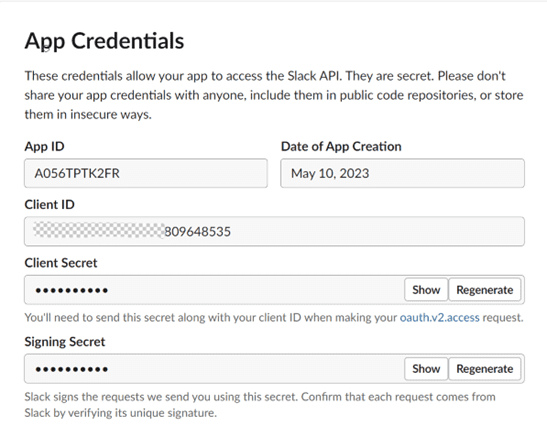Regenerate the Client Secret

485,290
